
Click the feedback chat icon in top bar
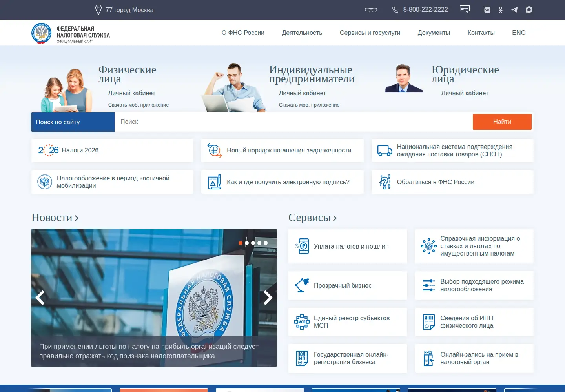pos(465,9)
